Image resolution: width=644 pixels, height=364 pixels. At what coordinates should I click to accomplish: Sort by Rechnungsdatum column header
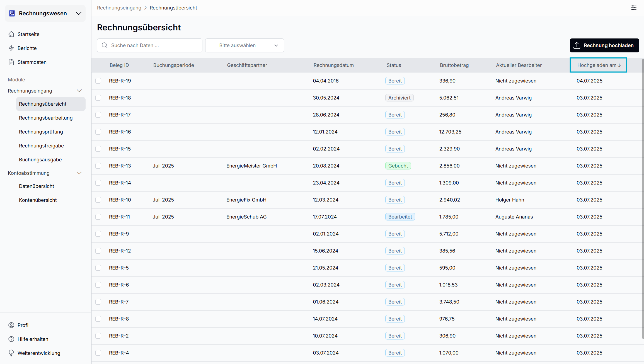[x=334, y=65]
